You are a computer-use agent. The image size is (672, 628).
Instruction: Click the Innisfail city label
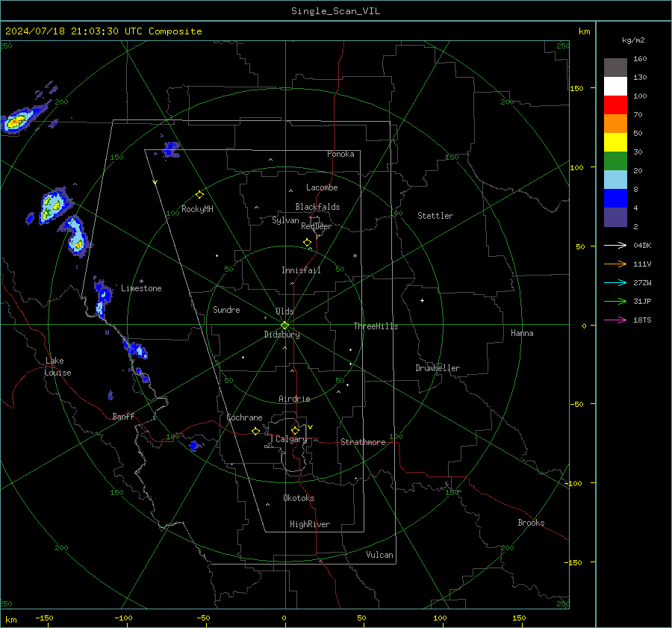[x=301, y=270]
